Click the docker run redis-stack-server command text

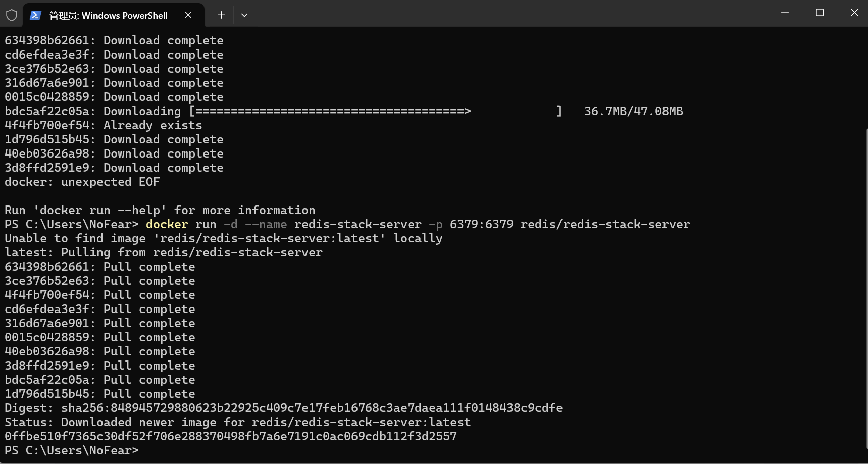418,224
